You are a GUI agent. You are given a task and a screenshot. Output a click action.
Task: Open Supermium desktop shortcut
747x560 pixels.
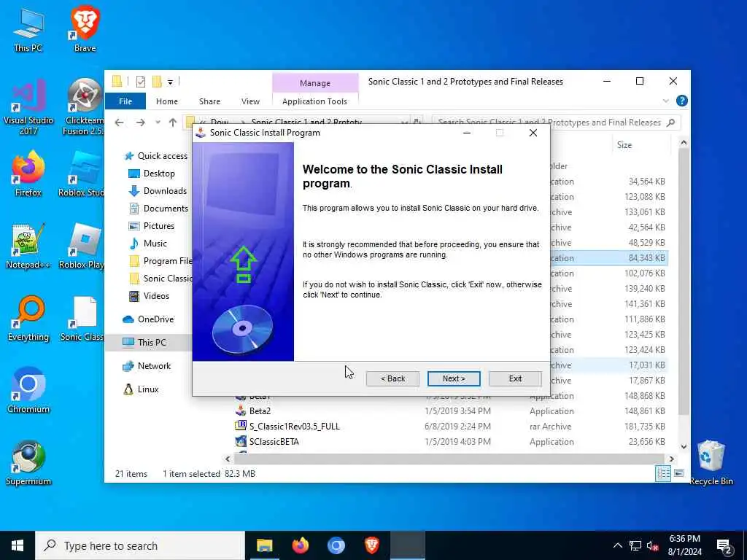pos(28,463)
